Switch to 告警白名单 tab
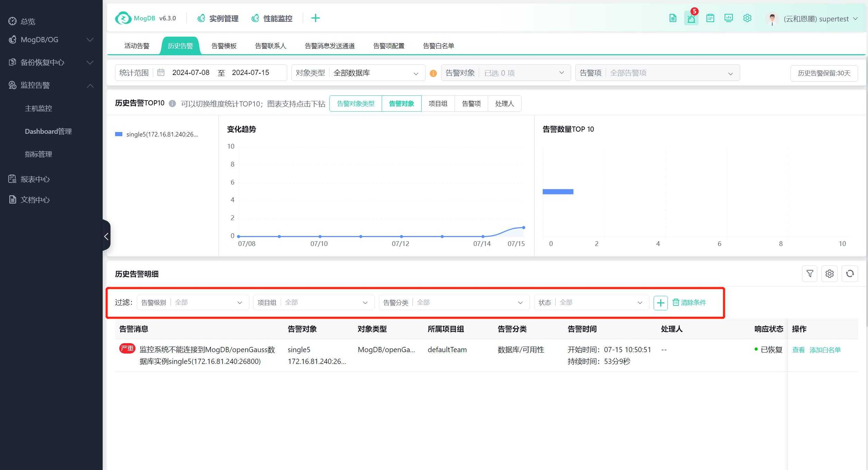This screenshot has height=470, width=868. click(x=438, y=46)
